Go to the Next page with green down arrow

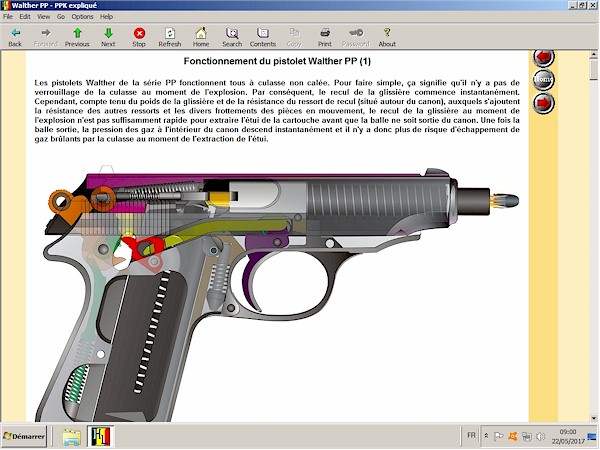[108, 37]
